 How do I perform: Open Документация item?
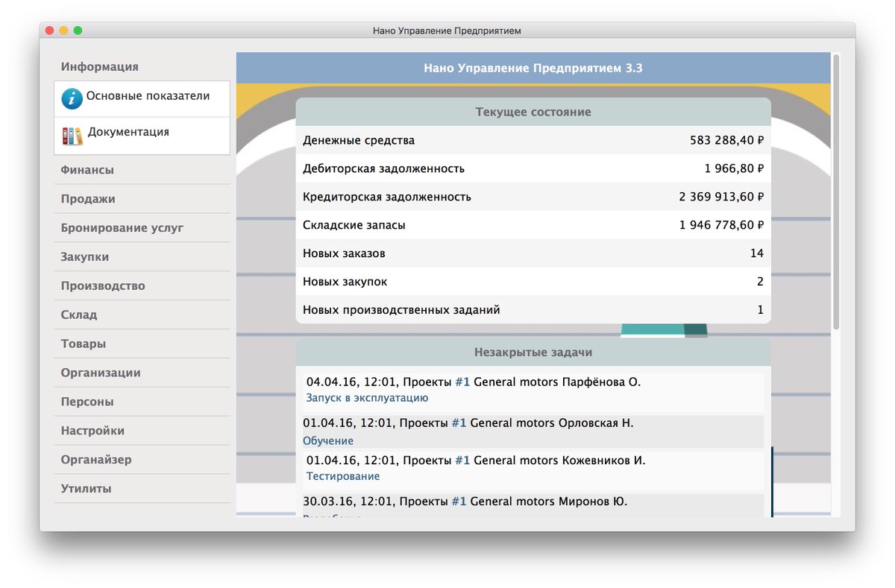[x=142, y=136]
